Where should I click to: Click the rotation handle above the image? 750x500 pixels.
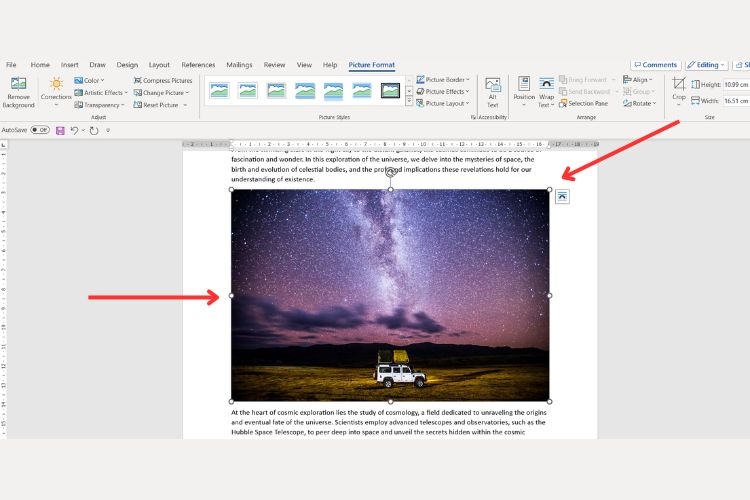click(x=390, y=172)
